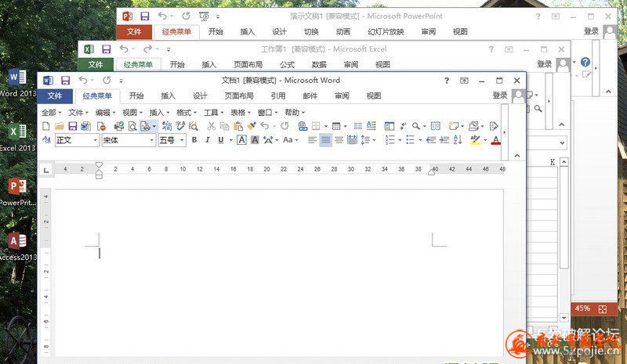Expand the bullet list dropdown arrow
The width and height of the screenshot is (627, 364).
coord(420,140)
